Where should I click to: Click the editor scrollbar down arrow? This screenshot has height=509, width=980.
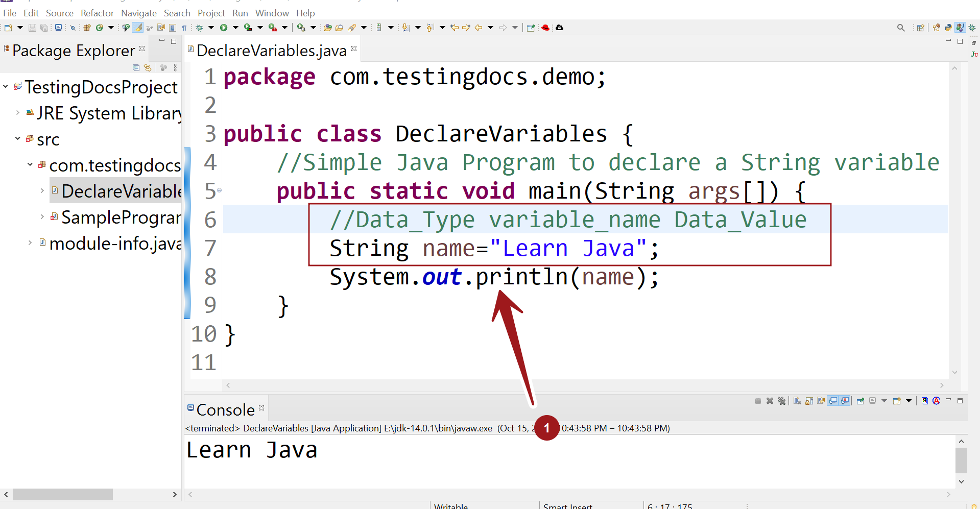pyautogui.click(x=954, y=373)
